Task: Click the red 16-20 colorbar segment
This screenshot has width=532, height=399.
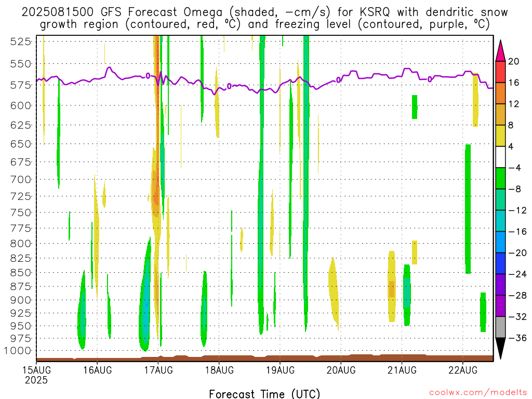Action: tap(500, 72)
